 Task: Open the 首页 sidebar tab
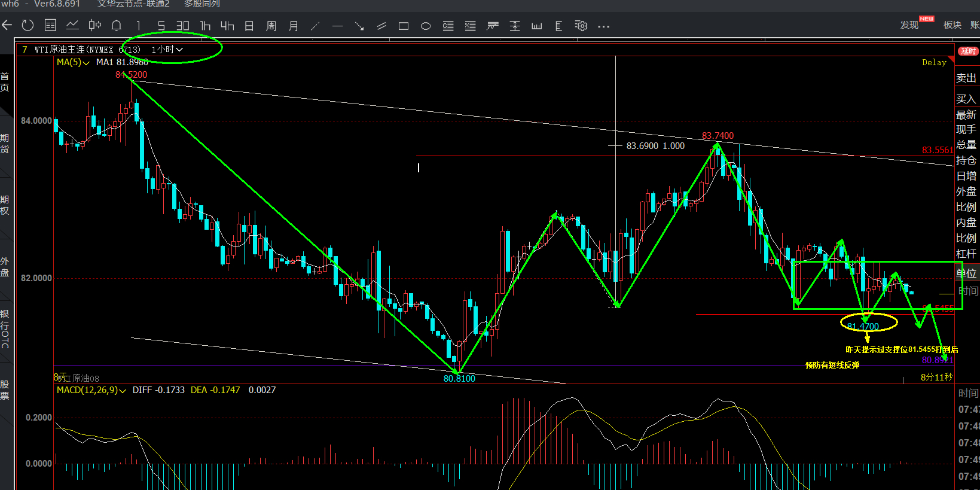[5, 82]
